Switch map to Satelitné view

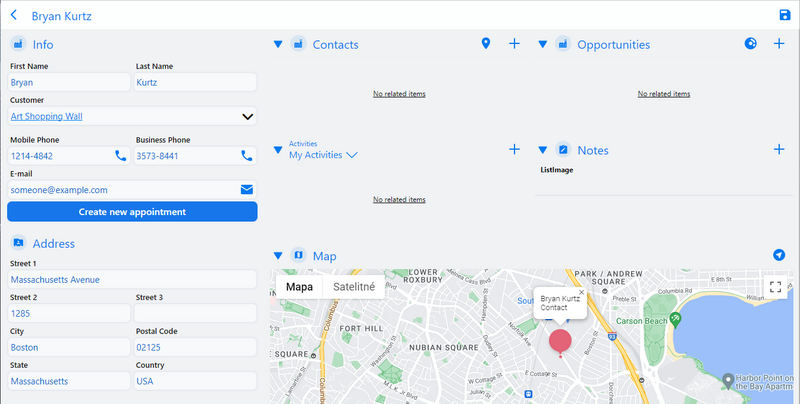pos(353,287)
